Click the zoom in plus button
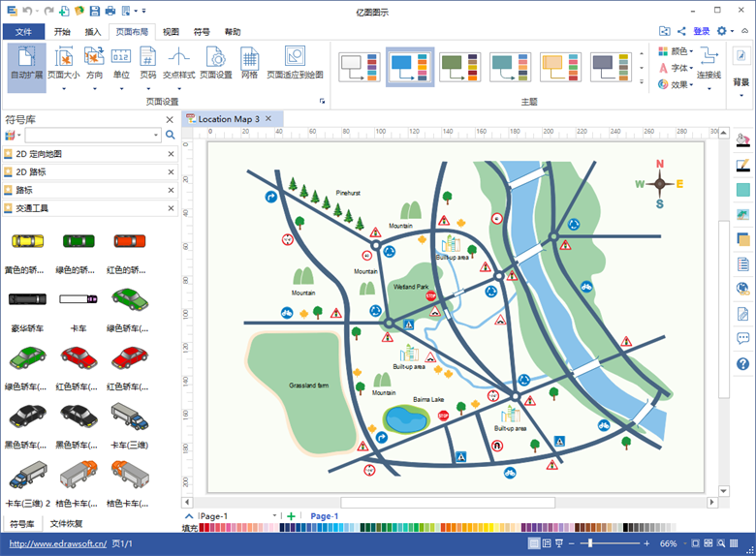Image resolution: width=756 pixels, height=556 pixels. point(646,543)
